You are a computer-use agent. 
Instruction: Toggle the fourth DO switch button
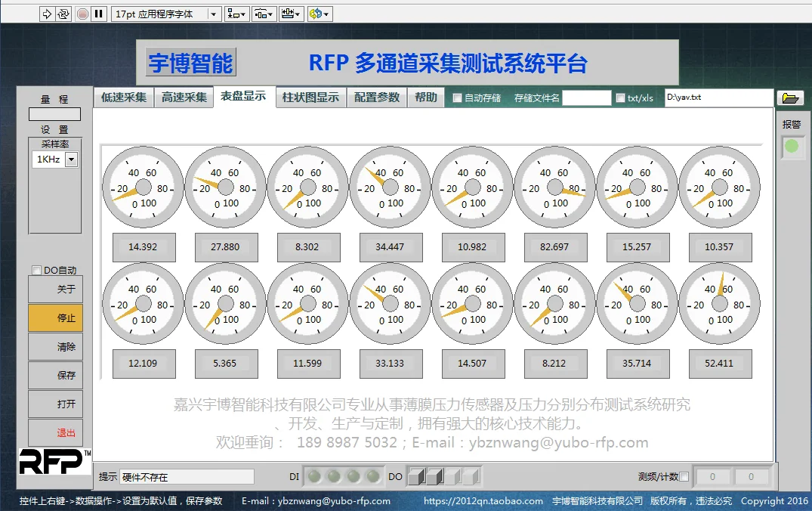(471, 476)
